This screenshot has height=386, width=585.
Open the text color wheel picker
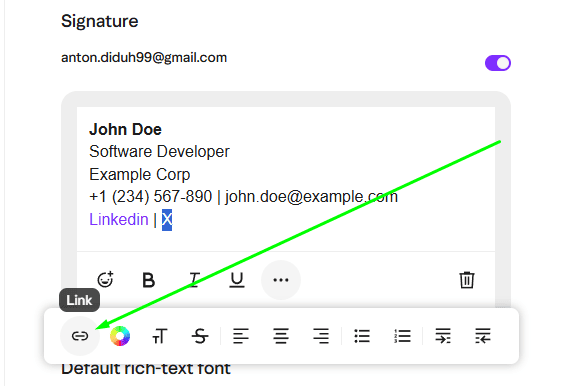coord(120,336)
